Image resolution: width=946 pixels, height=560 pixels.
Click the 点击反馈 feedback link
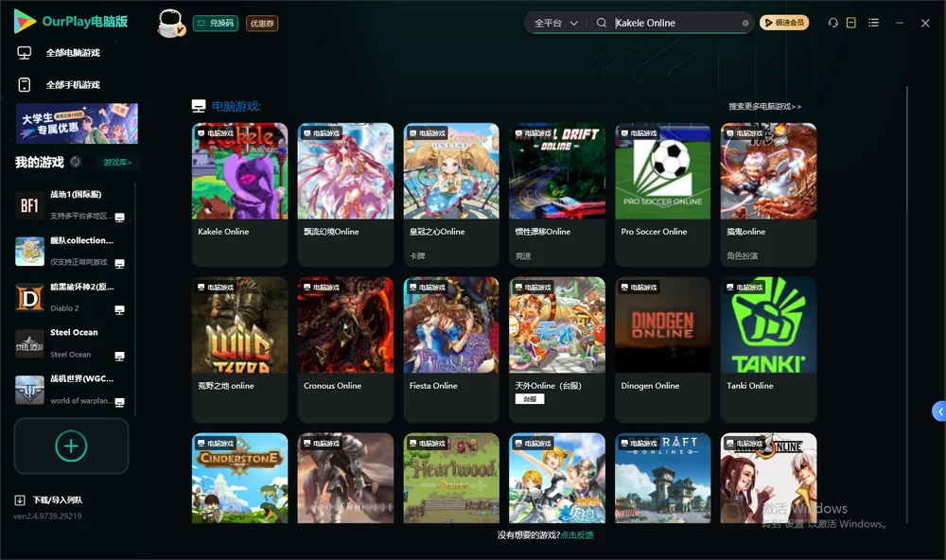(577, 535)
